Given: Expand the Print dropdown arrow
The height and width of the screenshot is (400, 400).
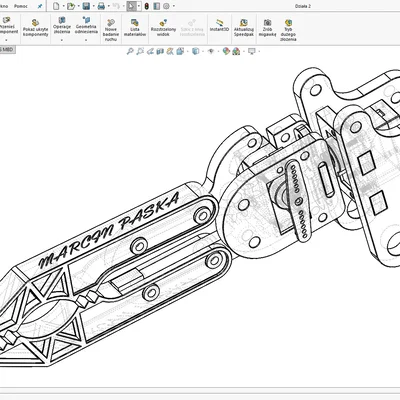Looking at the screenshot, I should click(x=109, y=6).
